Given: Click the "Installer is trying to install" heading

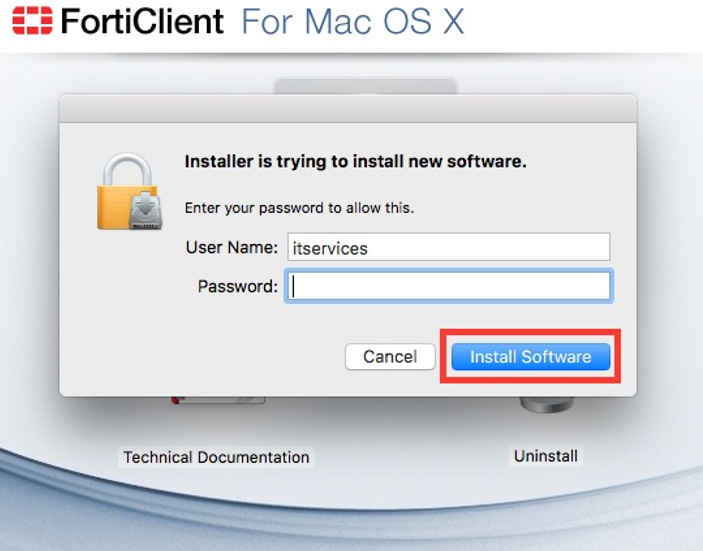Looking at the screenshot, I should [x=355, y=161].
